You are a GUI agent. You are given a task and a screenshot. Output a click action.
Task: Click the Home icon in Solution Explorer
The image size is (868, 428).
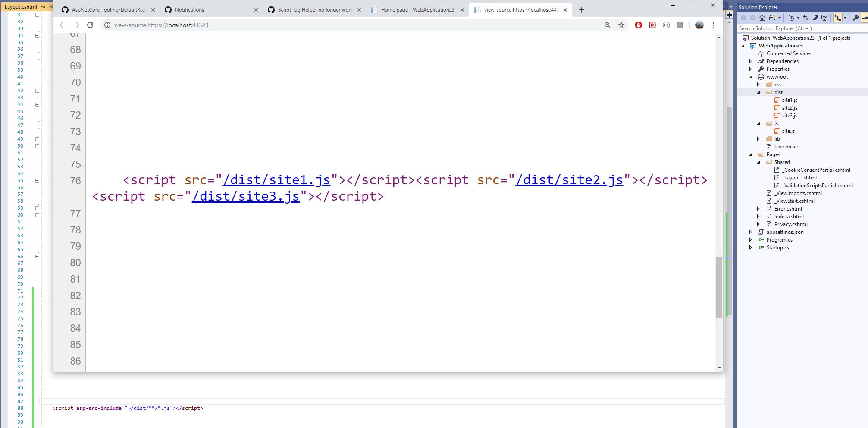point(762,18)
